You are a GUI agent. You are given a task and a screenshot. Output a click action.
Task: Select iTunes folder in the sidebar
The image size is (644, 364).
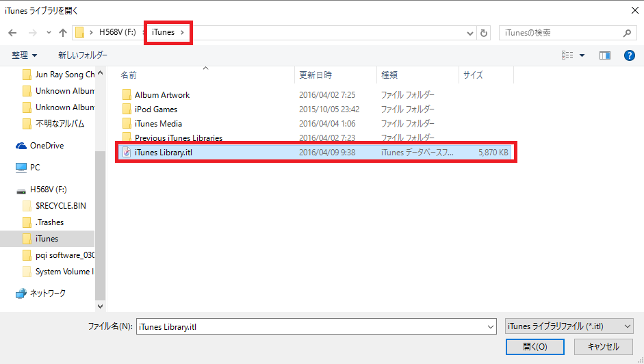[x=47, y=239]
